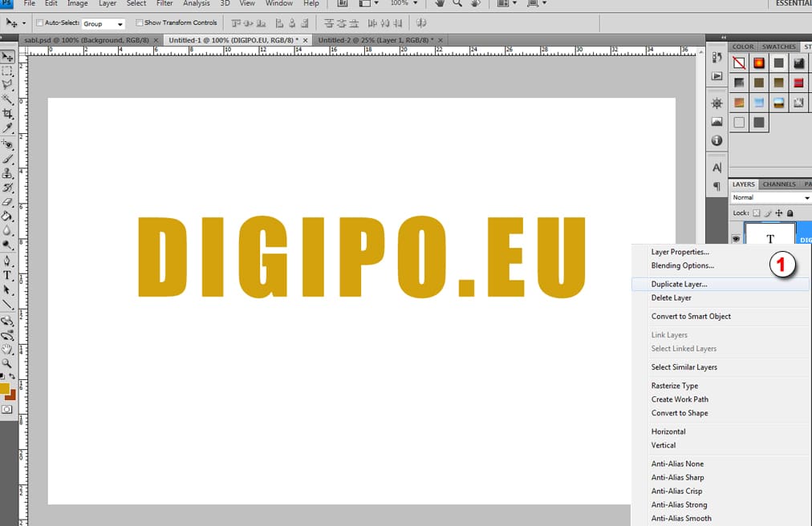Open the zoom level 100% dropdown
The width and height of the screenshot is (812, 526).
click(x=404, y=4)
